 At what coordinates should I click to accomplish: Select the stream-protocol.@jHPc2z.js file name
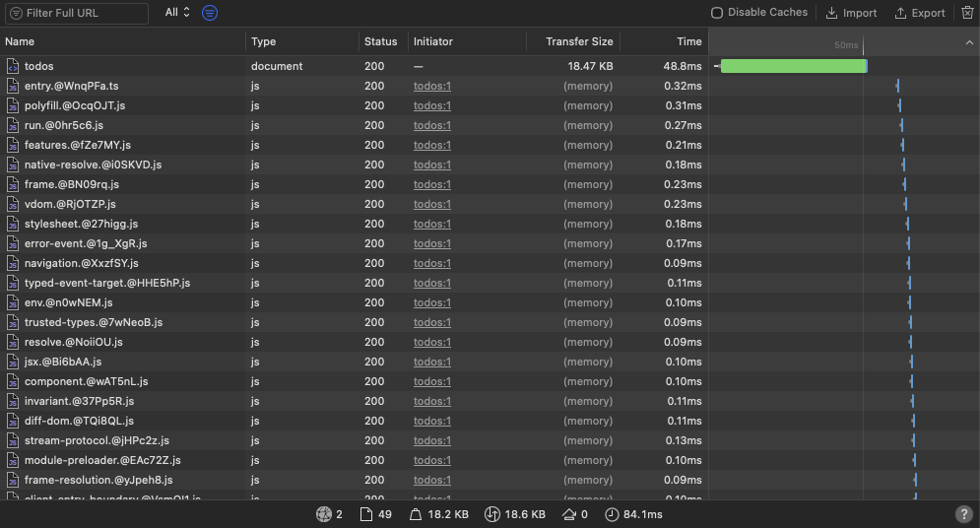[x=97, y=440]
